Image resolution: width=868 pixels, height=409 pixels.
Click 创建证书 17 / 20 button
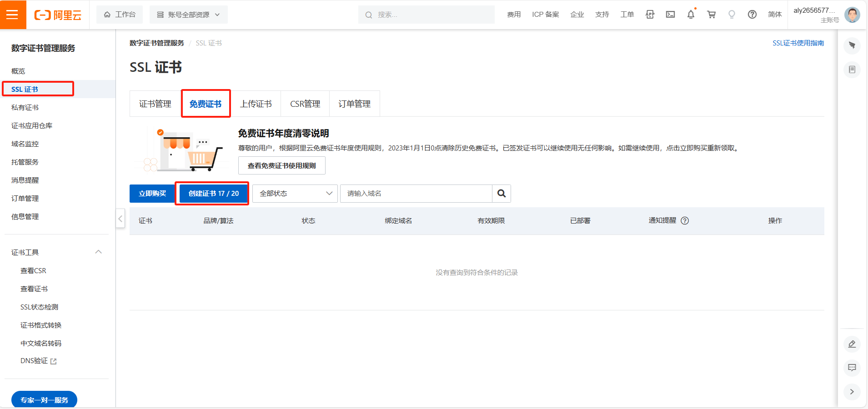pyautogui.click(x=214, y=194)
